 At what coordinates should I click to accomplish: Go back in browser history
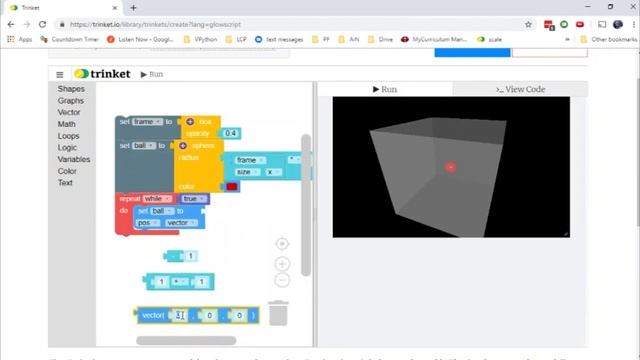click(11, 24)
